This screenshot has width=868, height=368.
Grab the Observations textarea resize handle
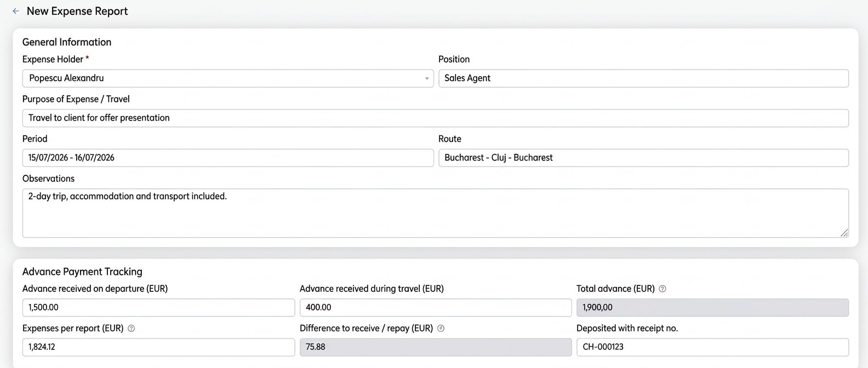844,233
